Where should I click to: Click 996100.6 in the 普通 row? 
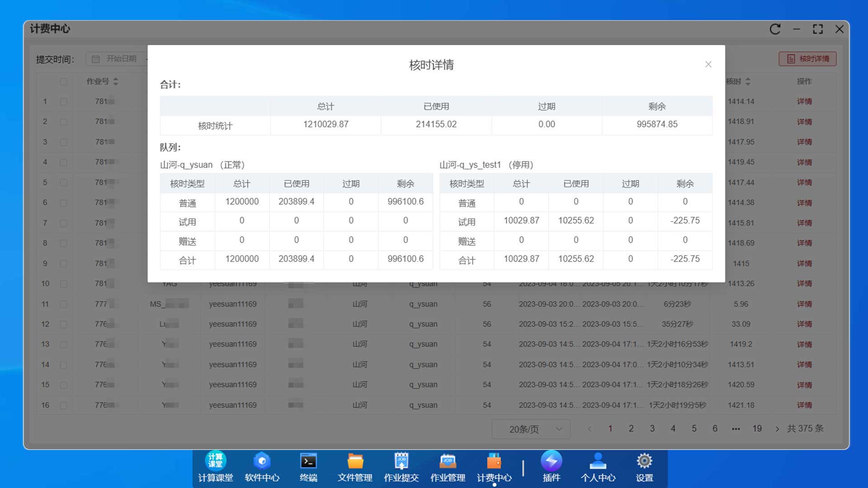[x=406, y=202]
